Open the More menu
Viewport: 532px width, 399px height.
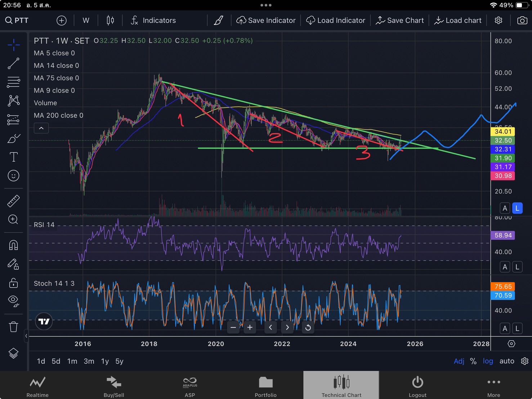(x=493, y=386)
